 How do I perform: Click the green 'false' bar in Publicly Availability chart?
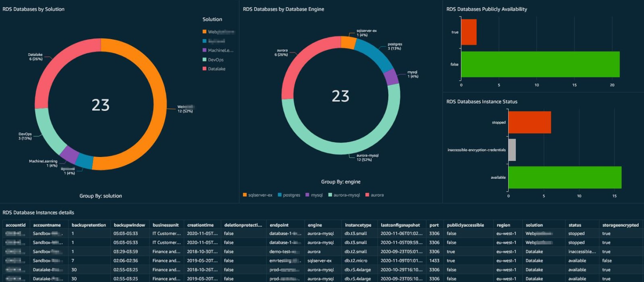540,64
